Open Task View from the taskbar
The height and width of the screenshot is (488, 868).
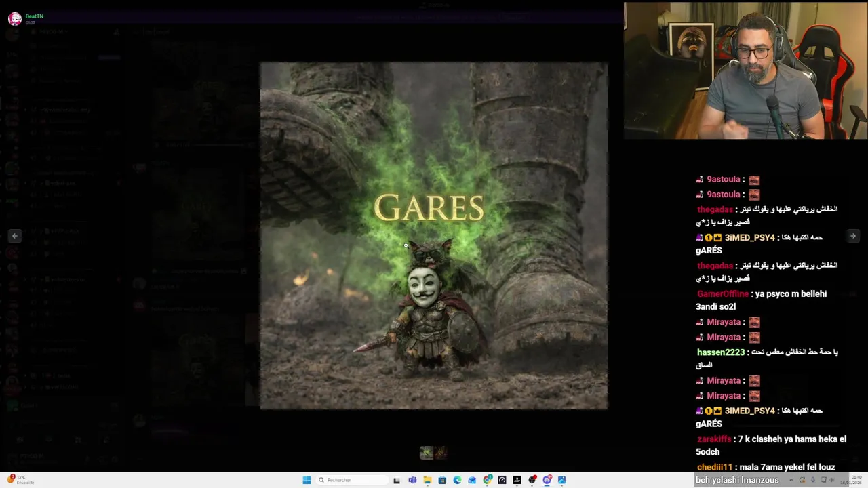(397, 480)
